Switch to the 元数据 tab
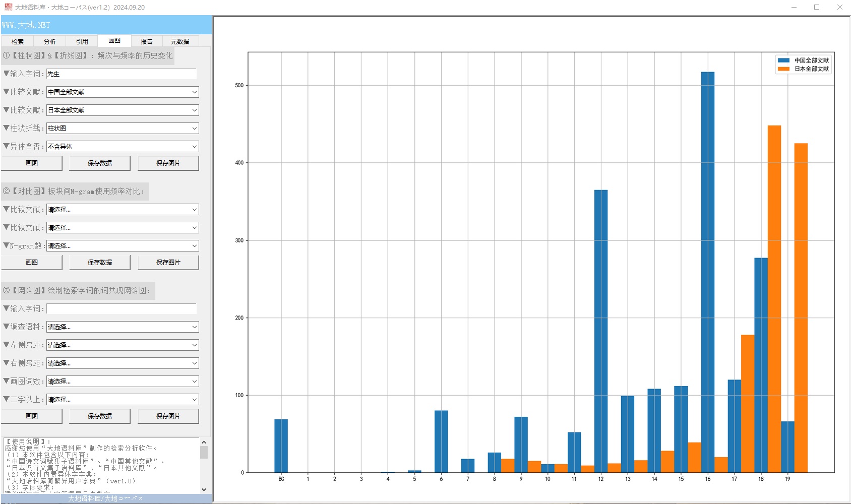 pyautogui.click(x=180, y=41)
